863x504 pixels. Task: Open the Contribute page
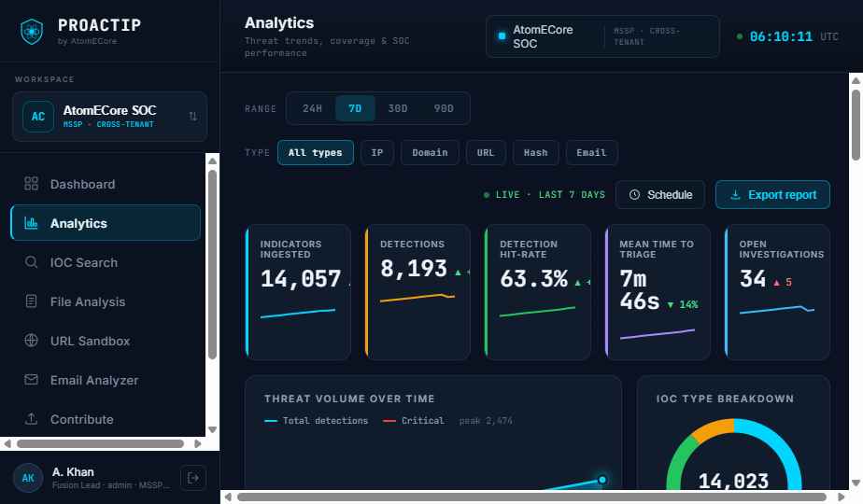106,419
